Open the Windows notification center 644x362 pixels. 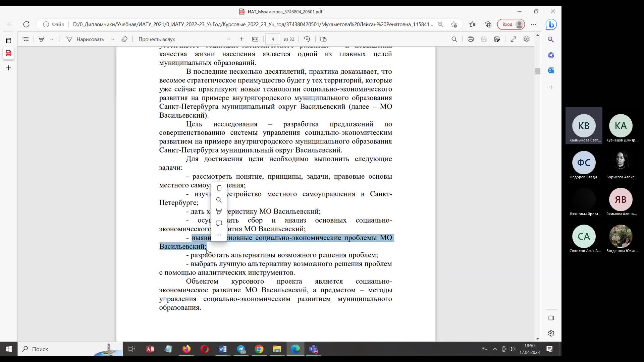(549, 349)
